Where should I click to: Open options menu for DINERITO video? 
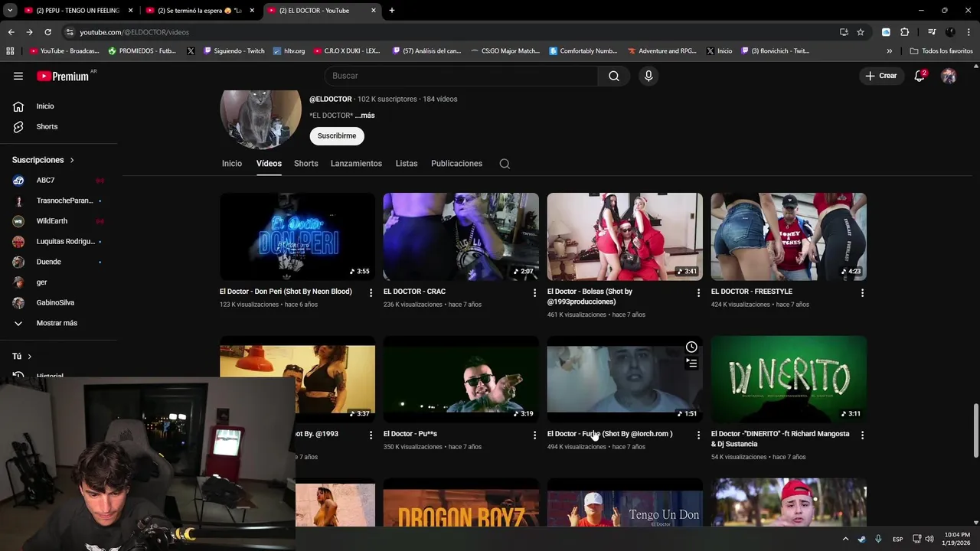tap(862, 435)
